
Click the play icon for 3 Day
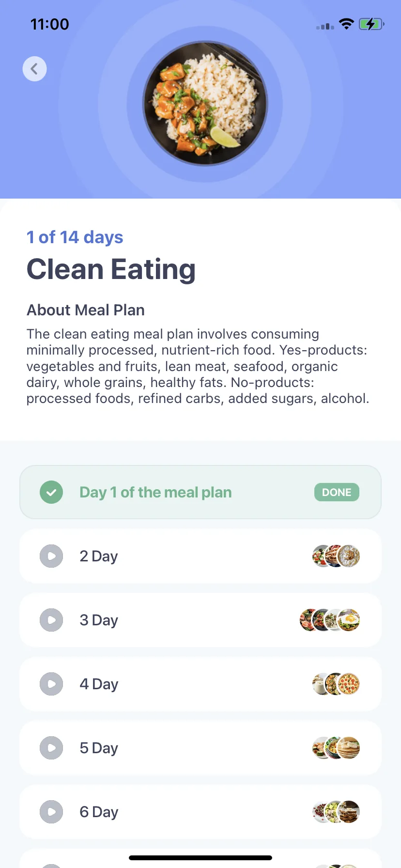tap(51, 620)
